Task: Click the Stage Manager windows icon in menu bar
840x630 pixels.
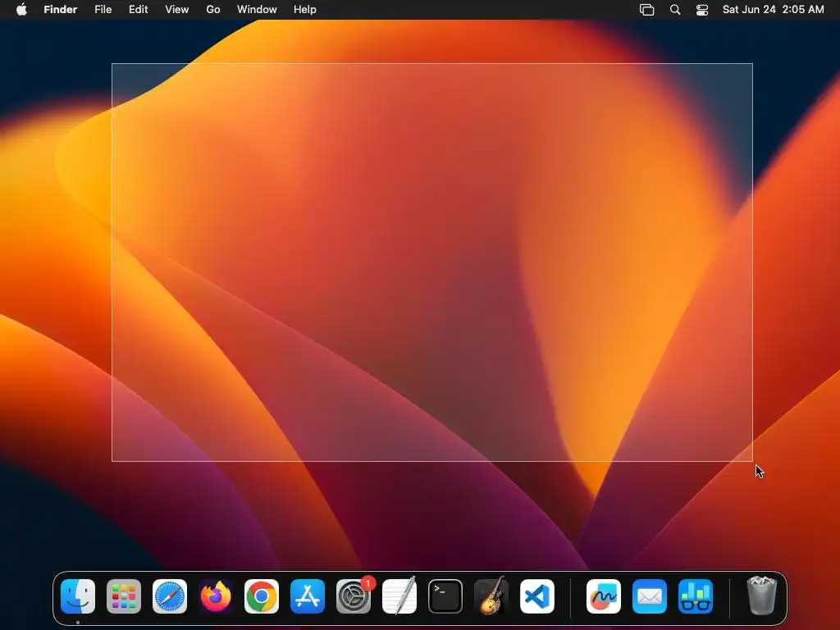Action: (646, 10)
